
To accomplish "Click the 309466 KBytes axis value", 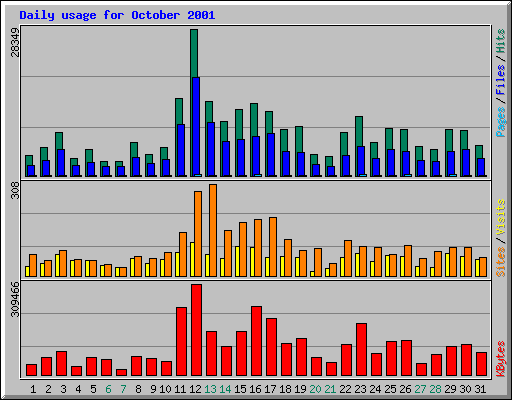I will tap(15, 299).
